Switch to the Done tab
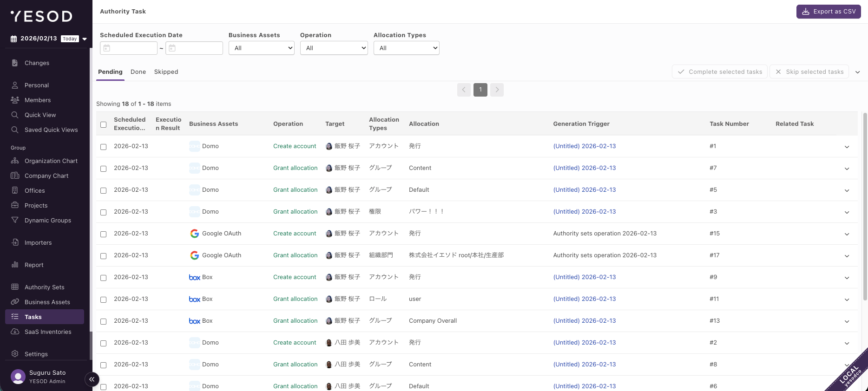The width and height of the screenshot is (868, 391). point(138,72)
